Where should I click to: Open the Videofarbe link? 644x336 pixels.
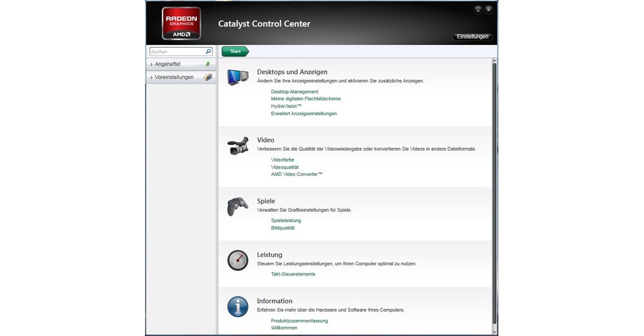(x=283, y=160)
